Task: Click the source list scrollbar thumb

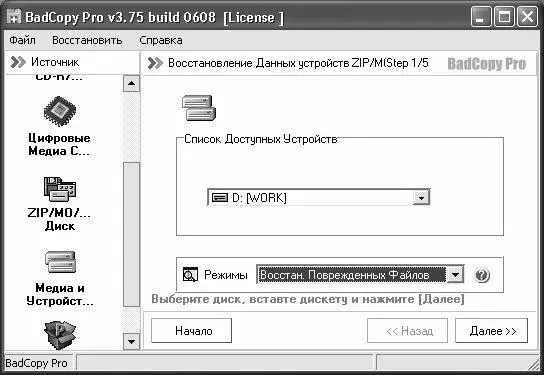Action: point(131,235)
